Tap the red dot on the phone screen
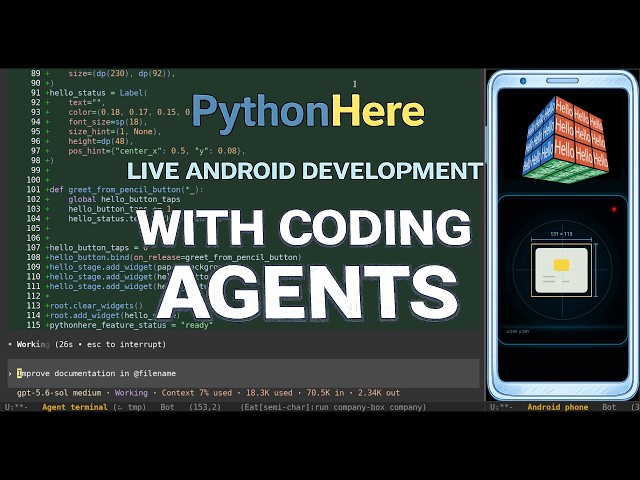The height and width of the screenshot is (480, 640). (x=614, y=209)
